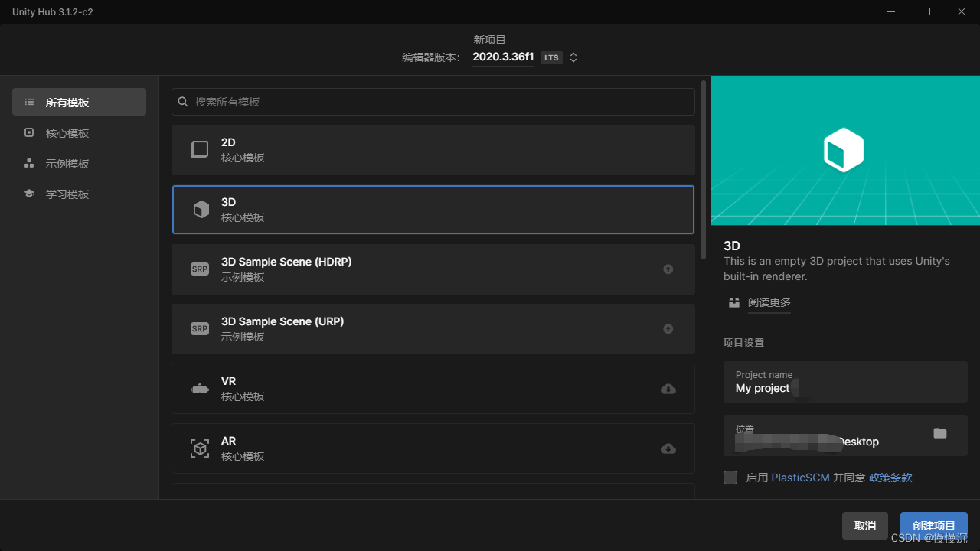Switch to the 核心模板 category
980x551 pixels.
click(x=79, y=132)
